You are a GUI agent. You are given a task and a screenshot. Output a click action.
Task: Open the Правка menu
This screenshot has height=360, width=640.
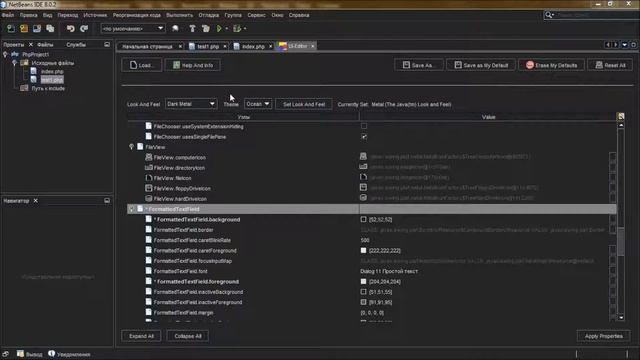pos(29,15)
